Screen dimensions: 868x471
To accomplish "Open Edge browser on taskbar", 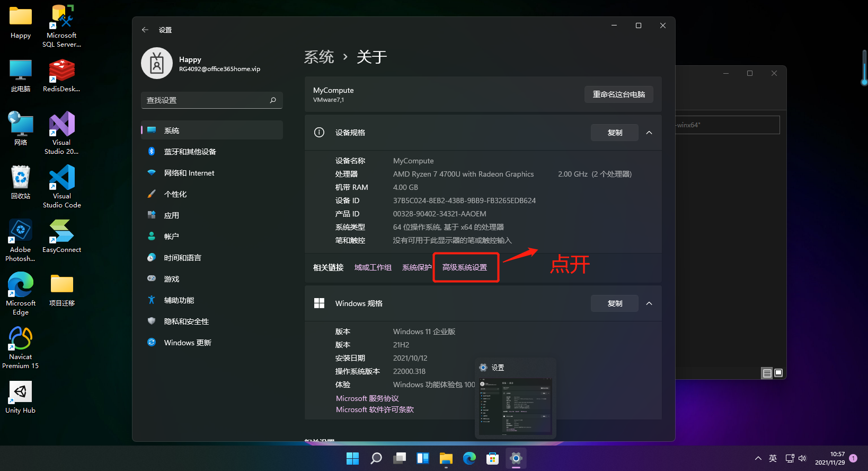I will pos(469,458).
